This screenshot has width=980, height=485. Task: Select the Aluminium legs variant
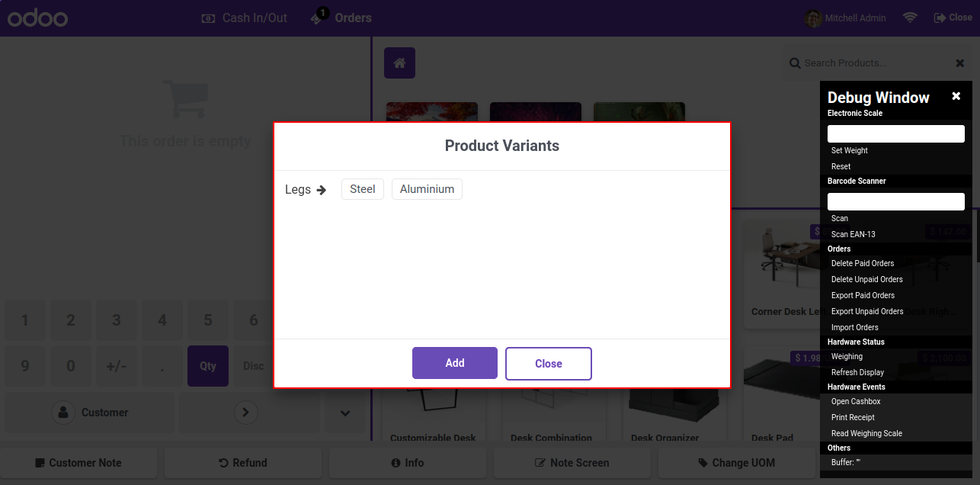pyautogui.click(x=427, y=189)
